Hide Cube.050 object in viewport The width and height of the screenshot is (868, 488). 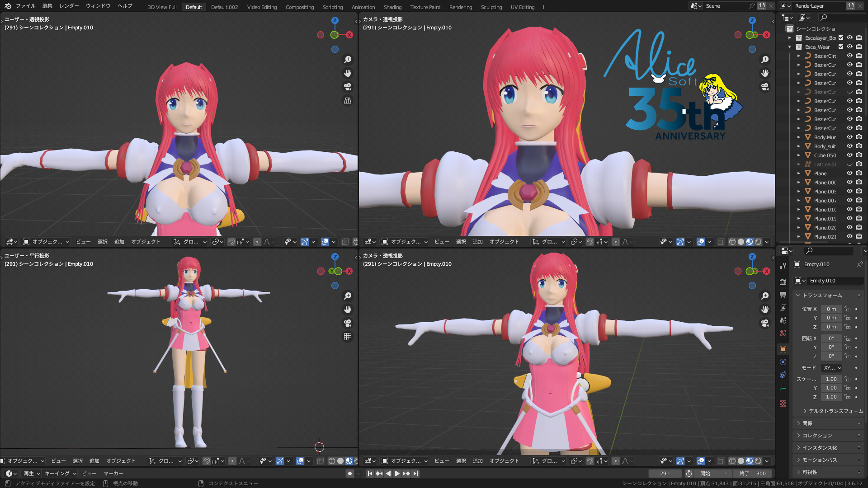point(849,155)
